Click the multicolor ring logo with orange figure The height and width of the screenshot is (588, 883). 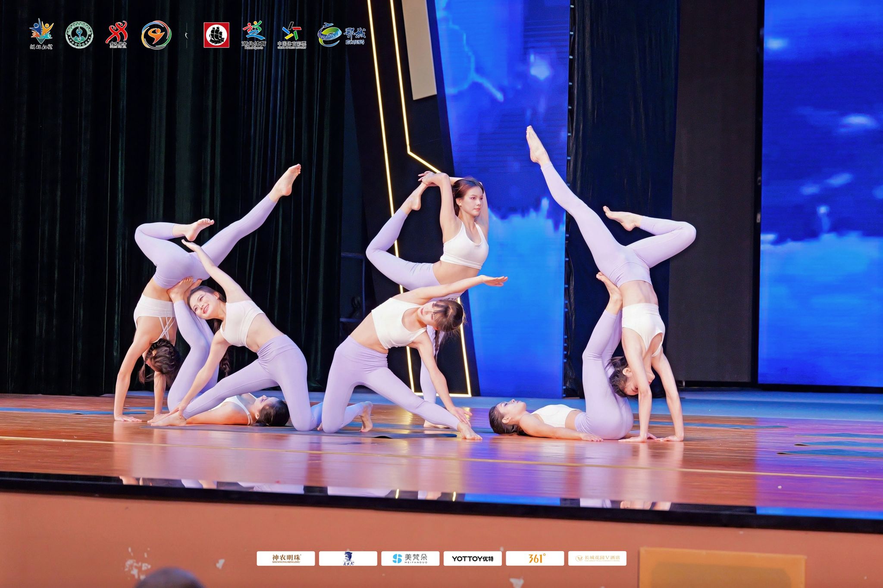click(x=156, y=35)
